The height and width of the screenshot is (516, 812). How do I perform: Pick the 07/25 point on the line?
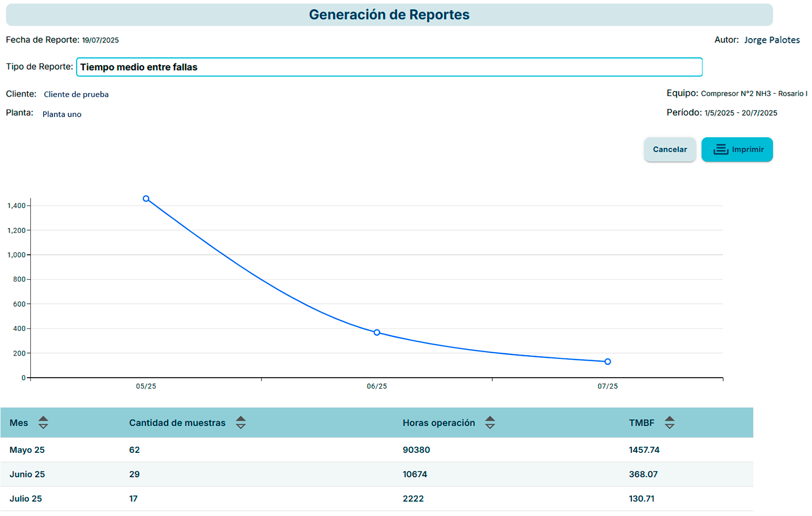[607, 362]
